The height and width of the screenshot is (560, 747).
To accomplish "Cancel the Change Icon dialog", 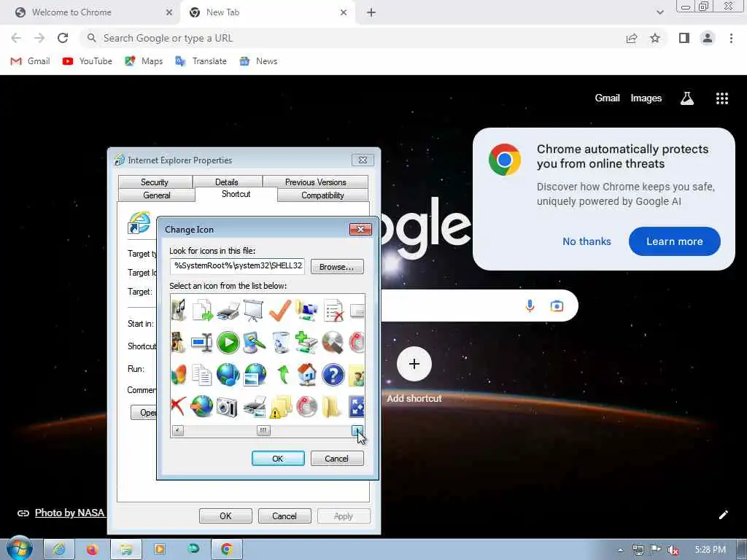I will click(x=337, y=459).
